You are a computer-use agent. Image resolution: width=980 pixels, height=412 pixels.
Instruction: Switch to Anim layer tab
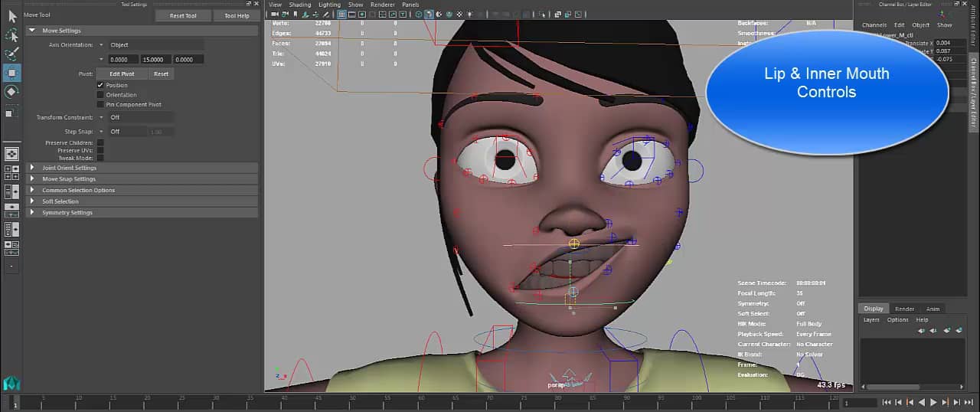pos(933,309)
